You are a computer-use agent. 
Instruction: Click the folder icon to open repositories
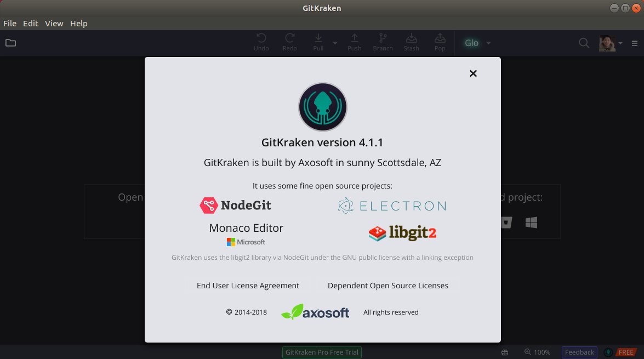10,43
